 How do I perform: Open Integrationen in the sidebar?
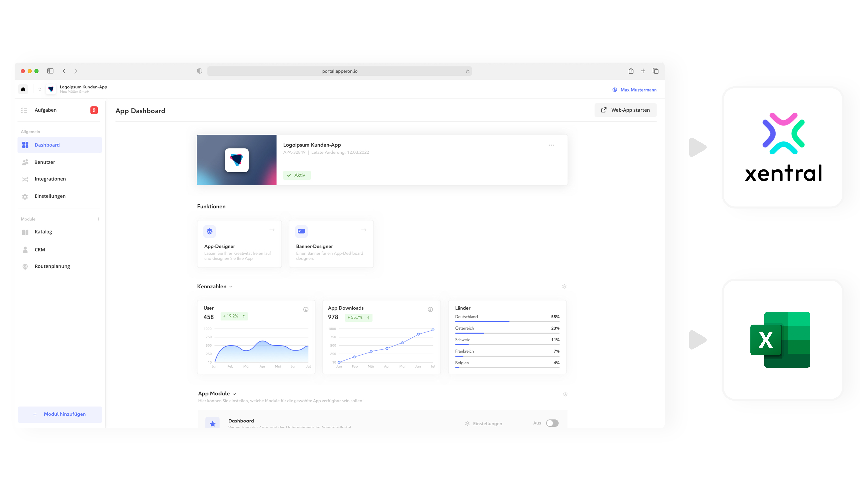coord(60,179)
